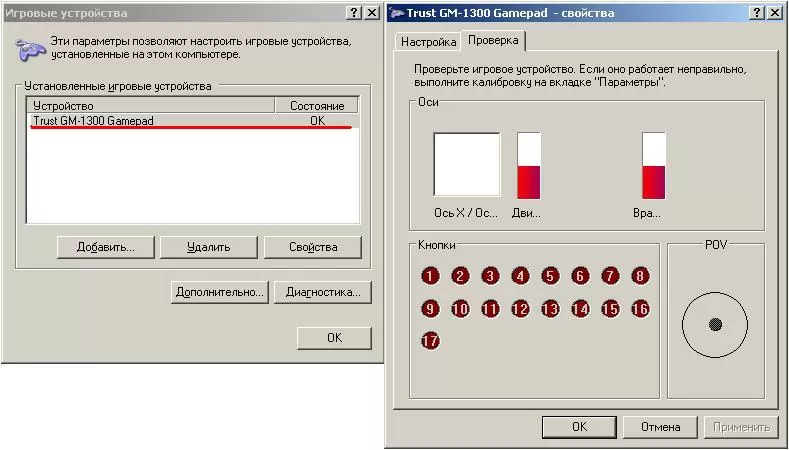Select Trust GM-1300 Gamepad in device list

pos(193,121)
